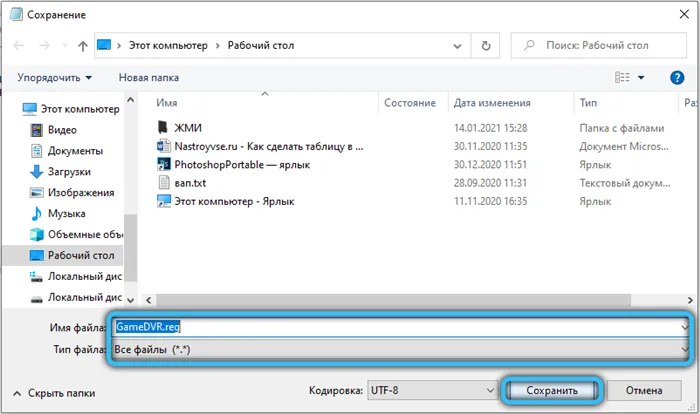Collapse folders with Скрыть папки

click(x=54, y=394)
